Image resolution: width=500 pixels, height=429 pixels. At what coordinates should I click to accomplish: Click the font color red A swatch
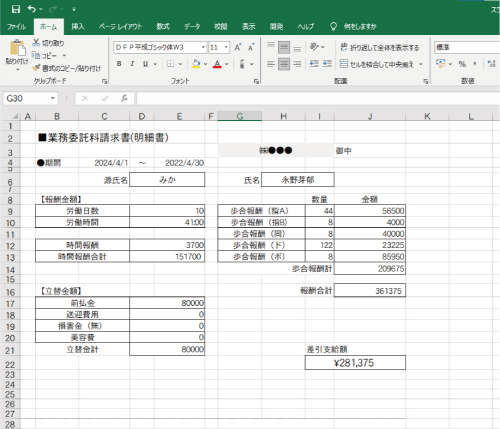(217, 64)
